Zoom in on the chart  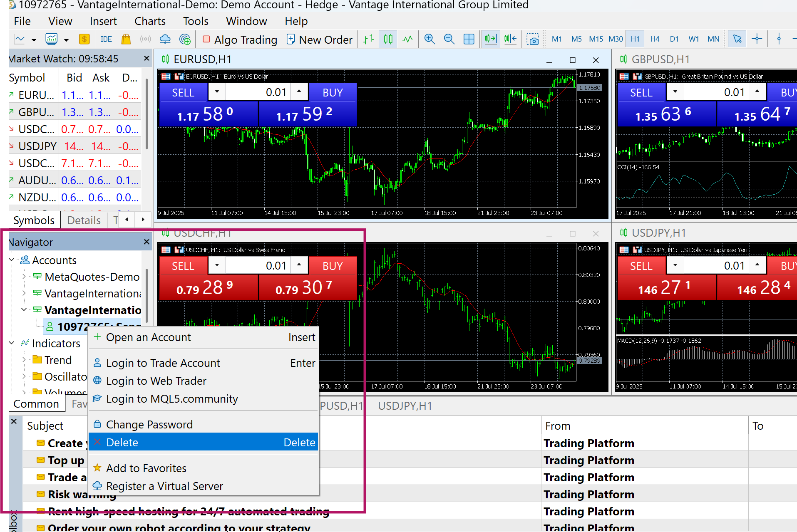(x=429, y=40)
